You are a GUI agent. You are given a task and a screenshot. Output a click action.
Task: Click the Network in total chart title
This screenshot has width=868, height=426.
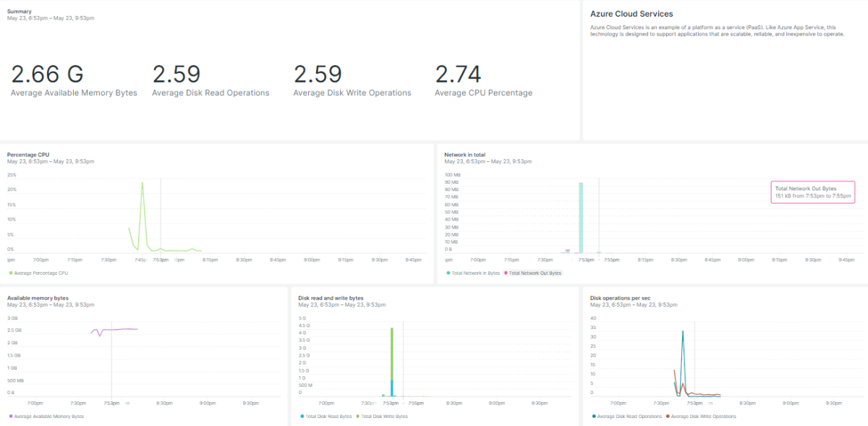click(x=464, y=154)
